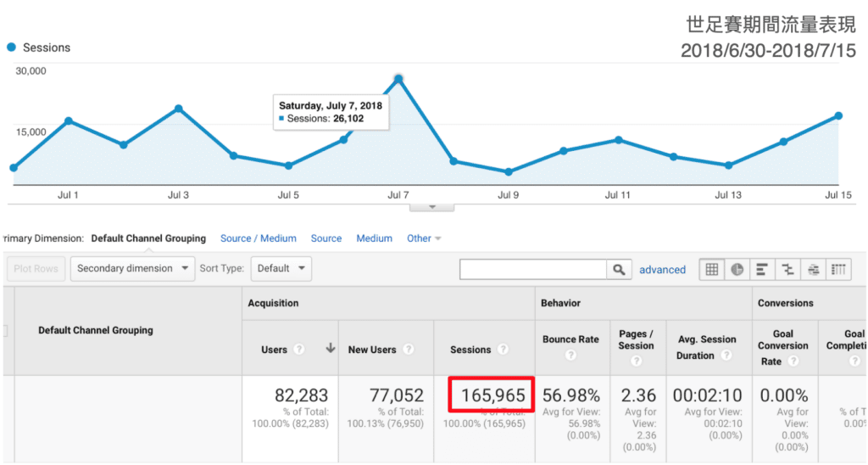Click the table search input field
This screenshot has height=465, width=868.
tap(533, 270)
